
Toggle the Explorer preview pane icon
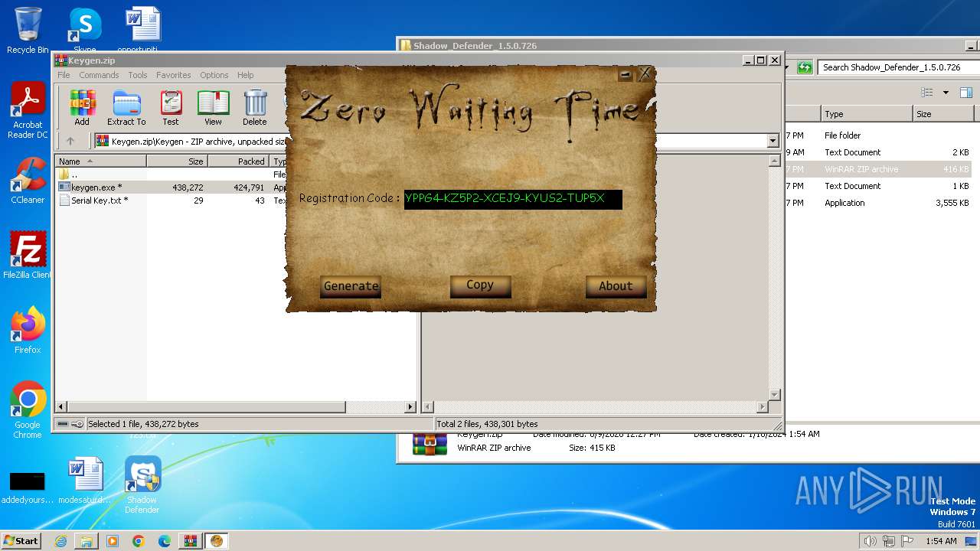pyautogui.click(x=965, y=93)
